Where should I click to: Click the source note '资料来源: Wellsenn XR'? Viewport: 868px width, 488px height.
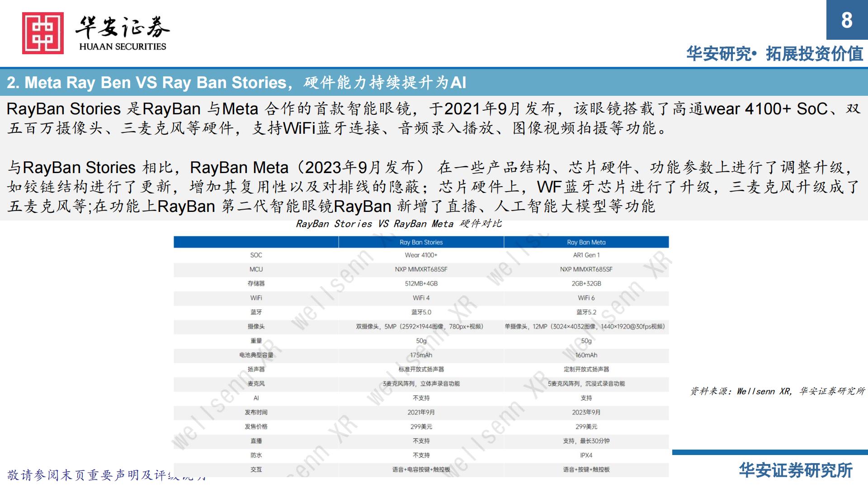[741, 391]
